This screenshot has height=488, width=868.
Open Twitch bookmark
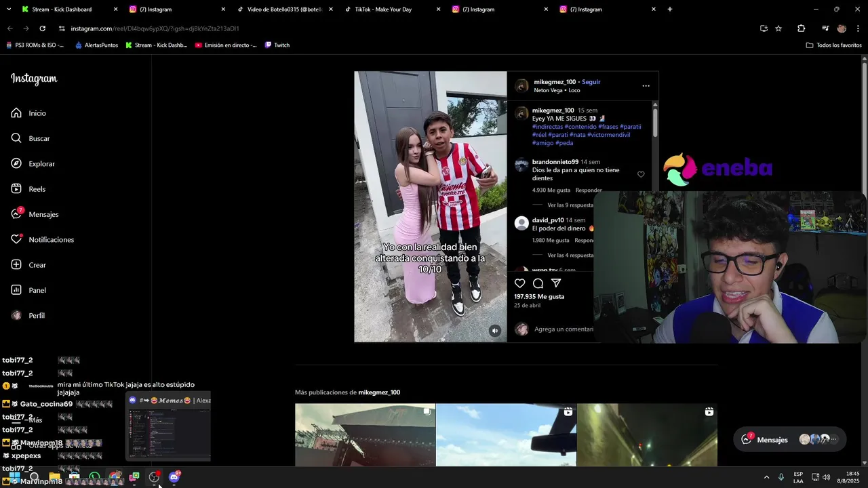coord(277,45)
